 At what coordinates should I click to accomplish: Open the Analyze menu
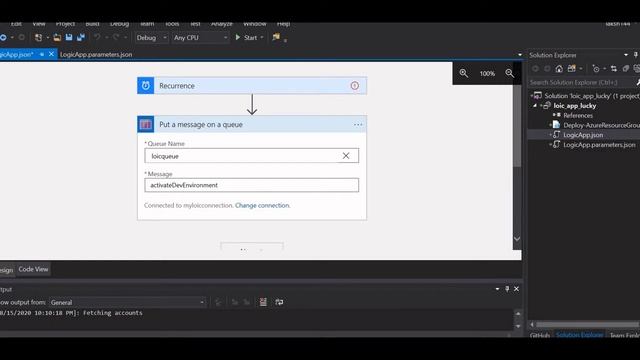click(222, 24)
